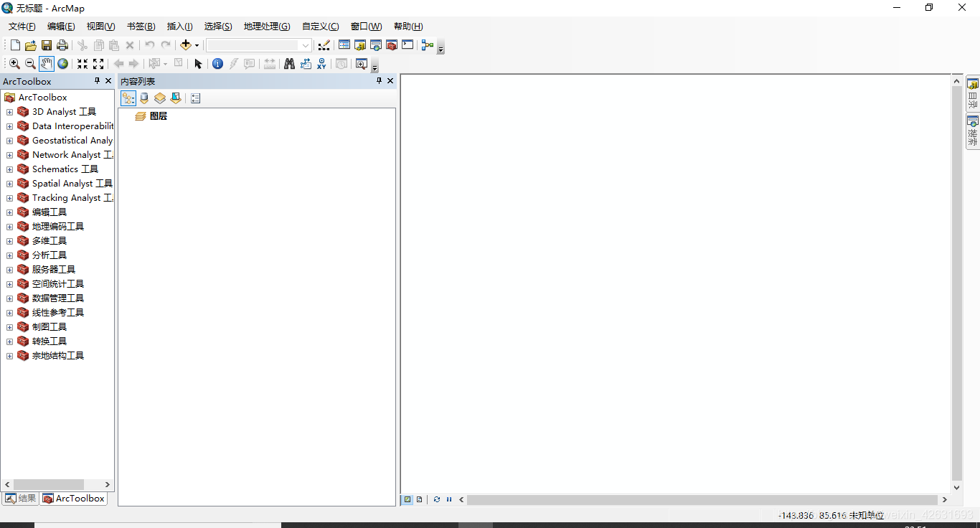This screenshot has width=980, height=528.
Task: Expand the 编辑工具 toolbox
Action: point(9,212)
